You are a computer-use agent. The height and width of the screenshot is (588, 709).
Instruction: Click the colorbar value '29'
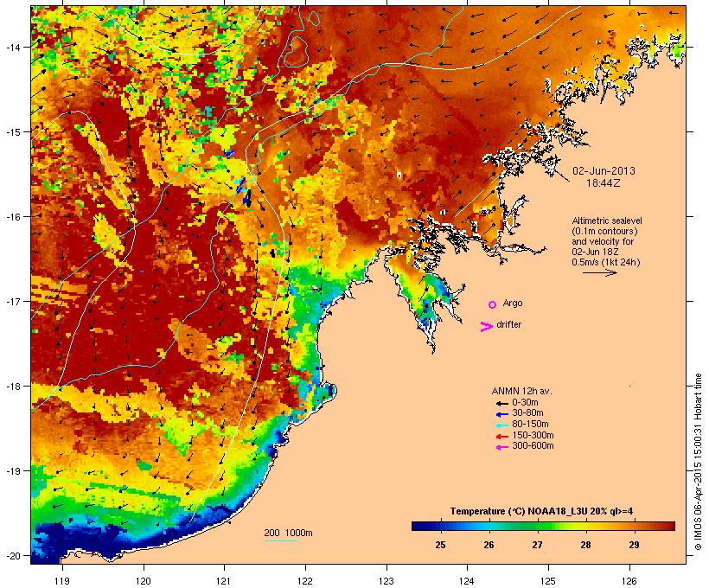coord(634,545)
